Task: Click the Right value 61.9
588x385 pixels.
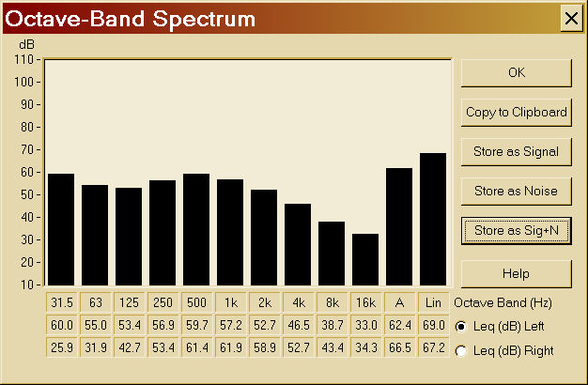Action: point(231,347)
